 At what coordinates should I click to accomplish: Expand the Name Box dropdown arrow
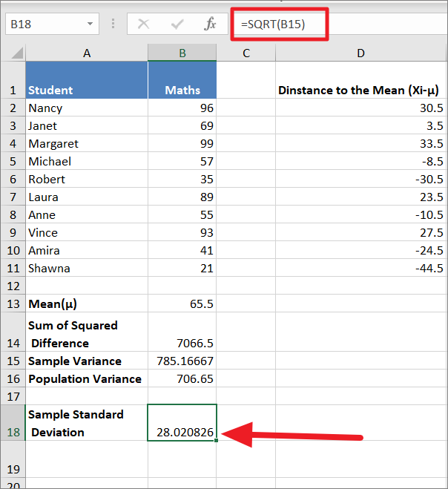(x=90, y=24)
